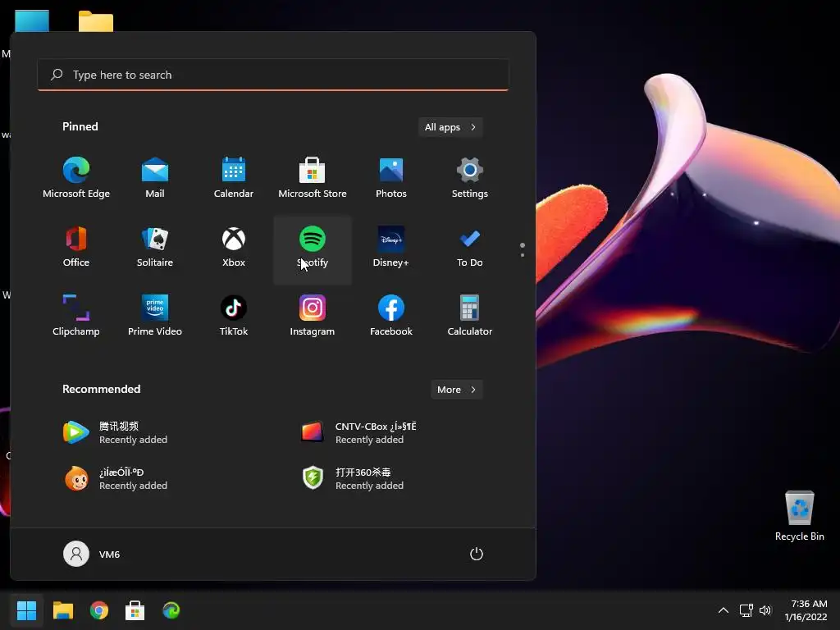Click the volume speaker tray icon
Image resolution: width=840 pixels, height=630 pixels.
(765, 610)
